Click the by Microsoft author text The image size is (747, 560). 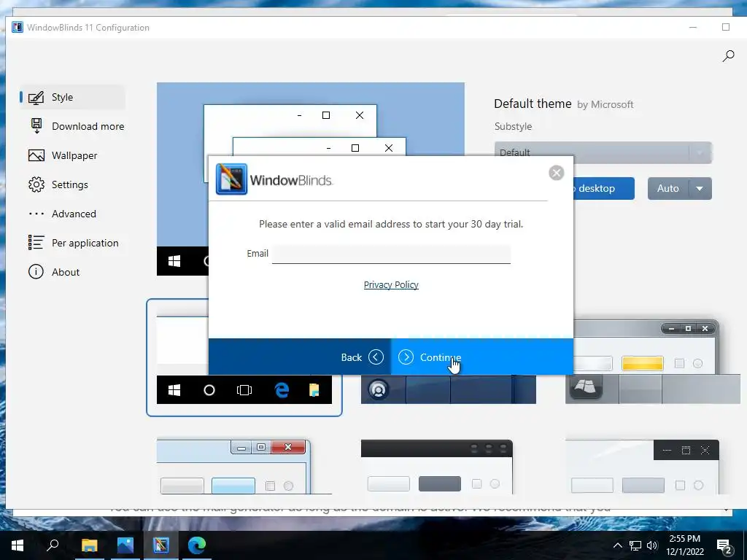pos(605,105)
